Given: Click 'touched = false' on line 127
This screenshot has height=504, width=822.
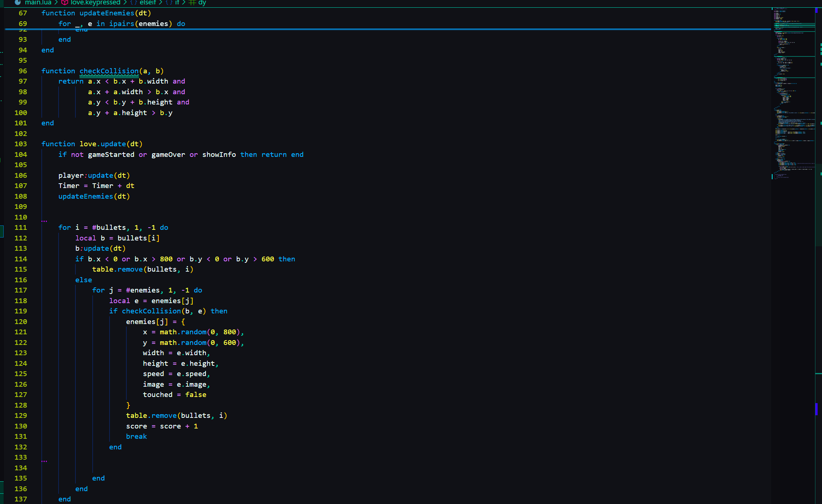Looking at the screenshot, I should tap(174, 395).
